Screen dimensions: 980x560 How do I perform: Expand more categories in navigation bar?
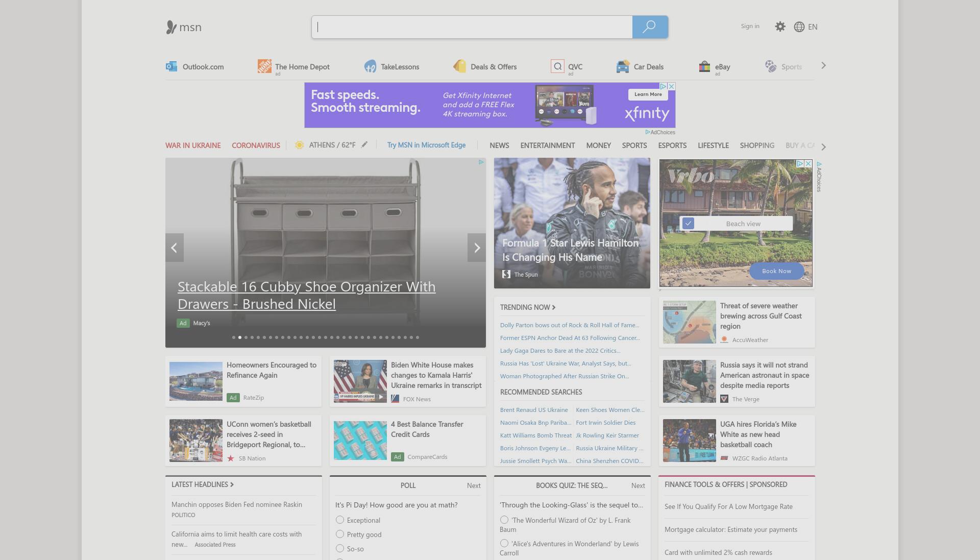pyautogui.click(x=823, y=147)
